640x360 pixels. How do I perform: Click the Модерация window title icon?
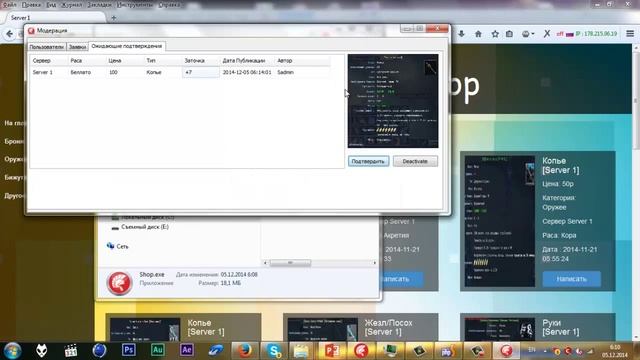(31, 31)
